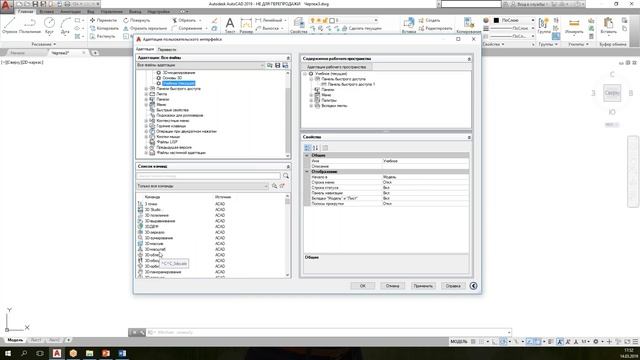Switch to the Главная ribbon tab
The image size is (640, 360).
pyautogui.click(x=25, y=11)
